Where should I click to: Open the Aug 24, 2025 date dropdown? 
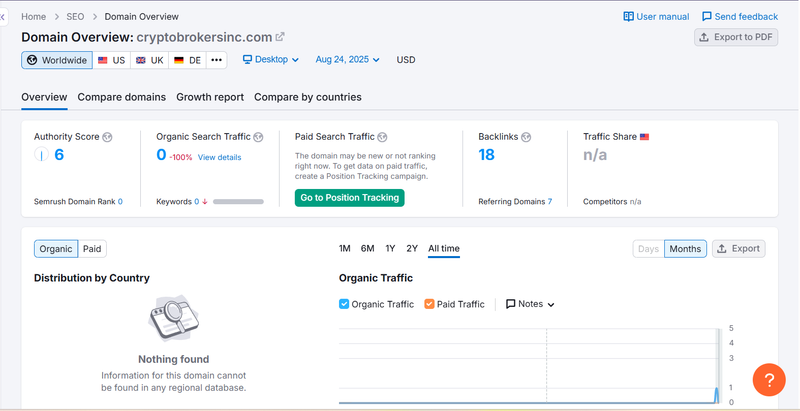(x=347, y=60)
